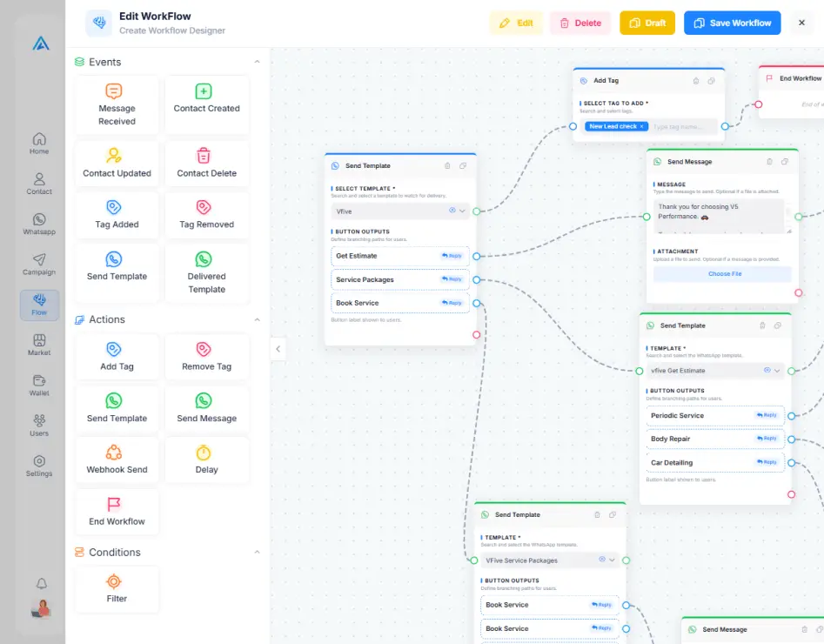Screen dimensions: 824x644
Task: Click the Get Estimate output connector
Action: pyautogui.click(x=476, y=256)
